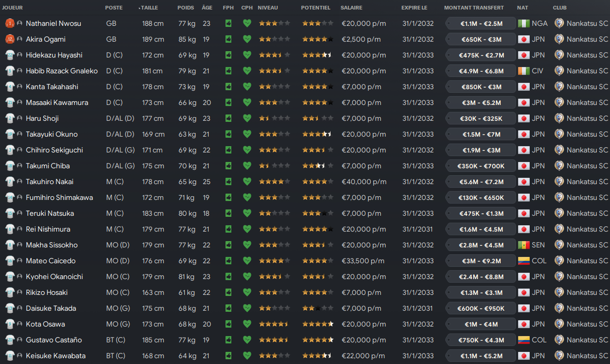The image size is (610, 364).
Task: Click the MONTANT TRANSFERT column header
Action: pos(474,8)
